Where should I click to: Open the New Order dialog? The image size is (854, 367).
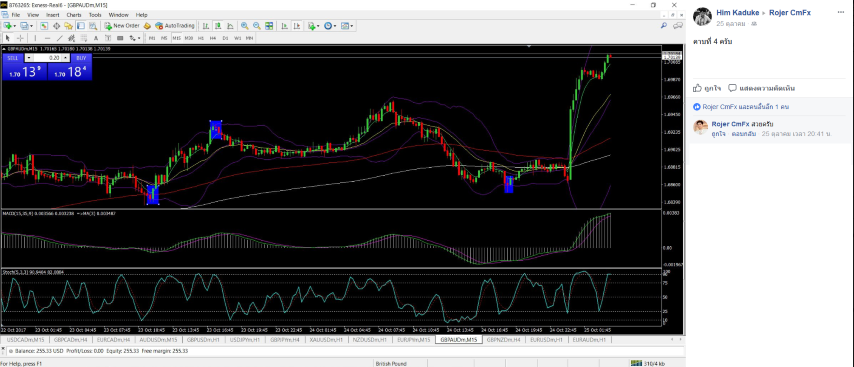122,26
